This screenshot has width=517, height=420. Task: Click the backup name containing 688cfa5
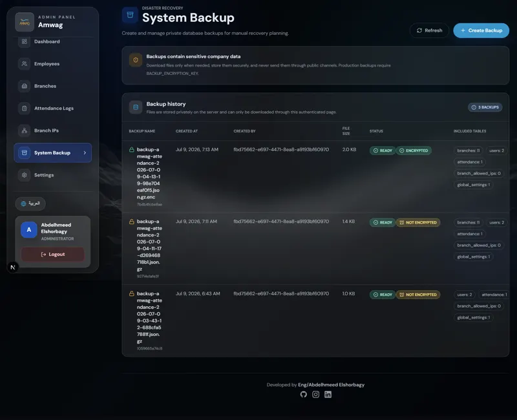point(149,317)
